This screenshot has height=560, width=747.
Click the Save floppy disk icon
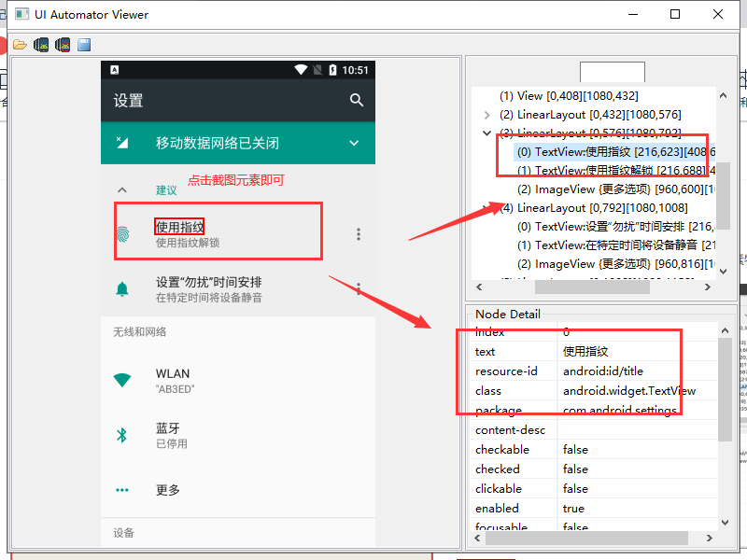(84, 45)
